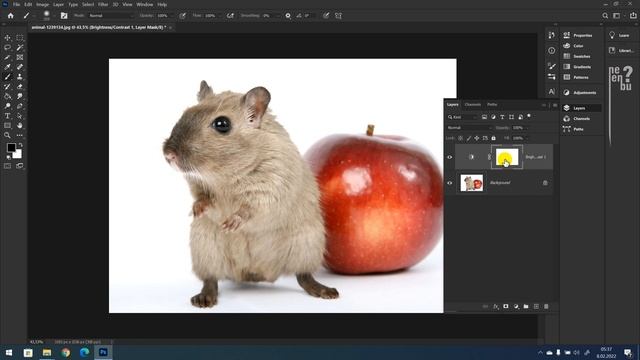Toggle lock position of layer
Viewport: 640px width, 360px height.
tap(477, 138)
